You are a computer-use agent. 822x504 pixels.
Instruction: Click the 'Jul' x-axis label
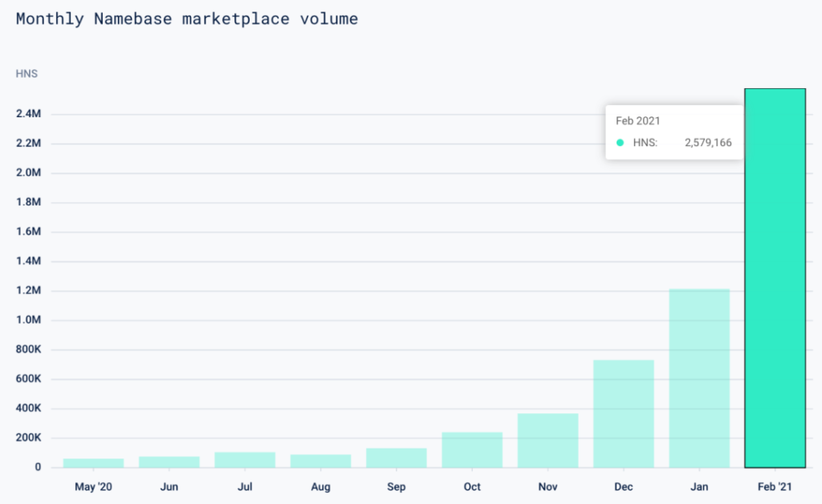[x=245, y=486]
